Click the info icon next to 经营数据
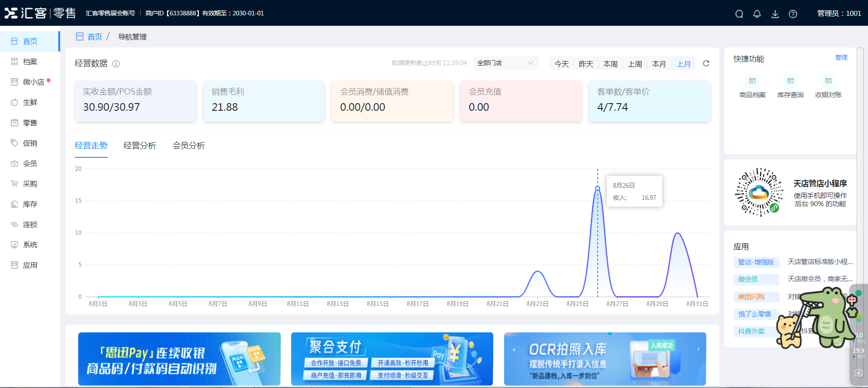868x388 pixels. click(x=116, y=64)
